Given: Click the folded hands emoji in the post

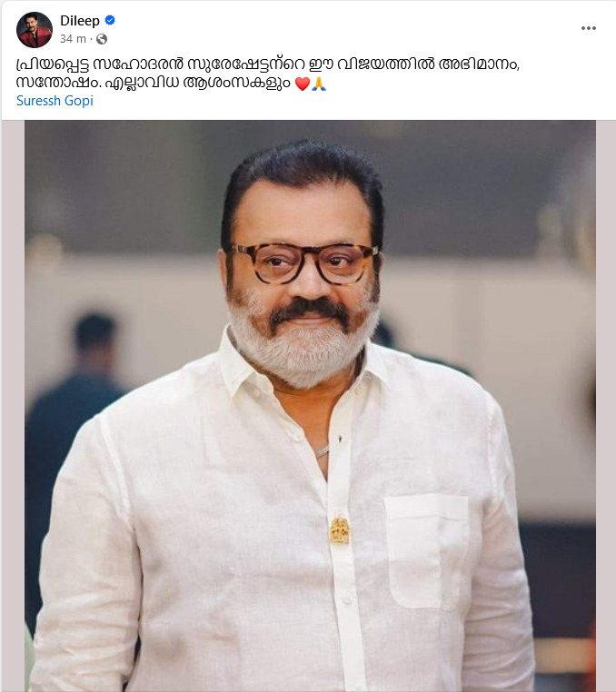Looking at the screenshot, I should point(319,84).
